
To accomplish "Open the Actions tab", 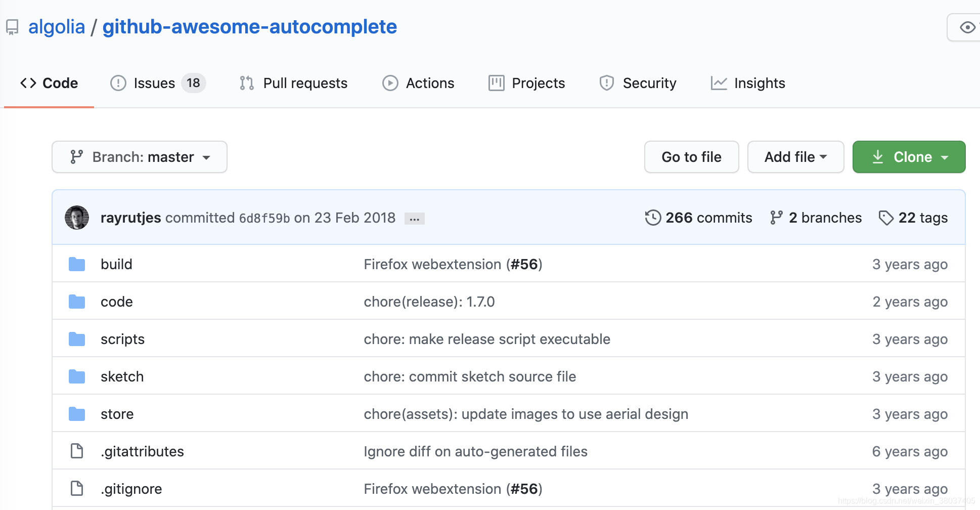I will (418, 83).
